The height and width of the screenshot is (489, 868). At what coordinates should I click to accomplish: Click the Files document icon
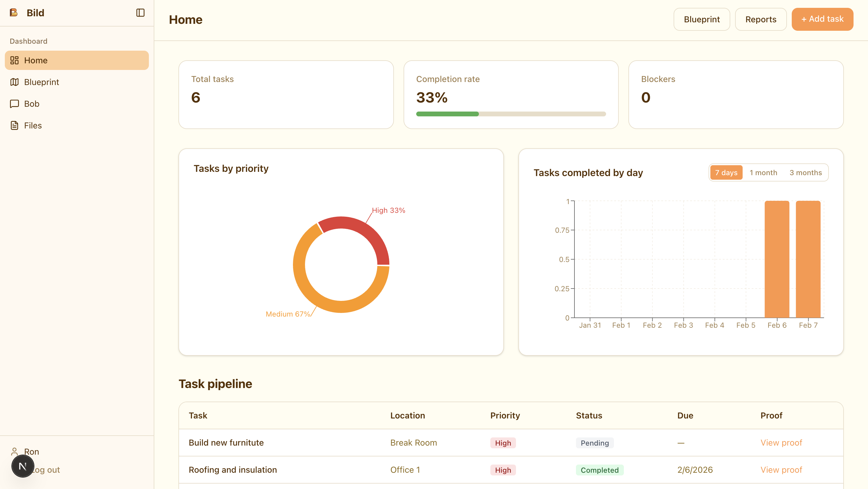14,125
